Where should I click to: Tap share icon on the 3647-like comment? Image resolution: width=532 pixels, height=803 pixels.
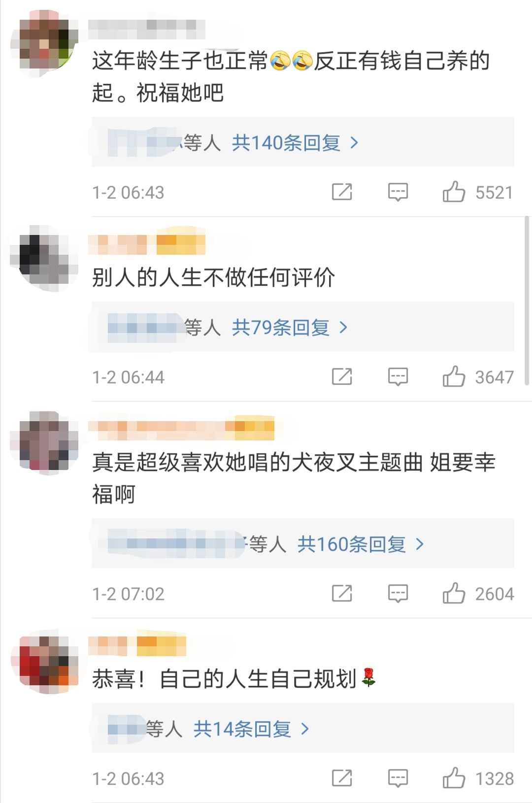pyautogui.click(x=342, y=376)
